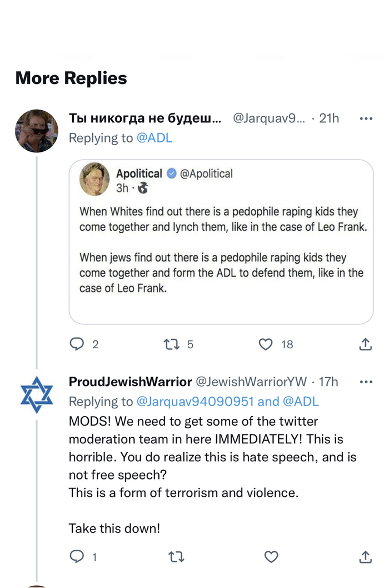
Task: Share ProudJewishWarrior's tweet via the share icon
Action: click(365, 556)
